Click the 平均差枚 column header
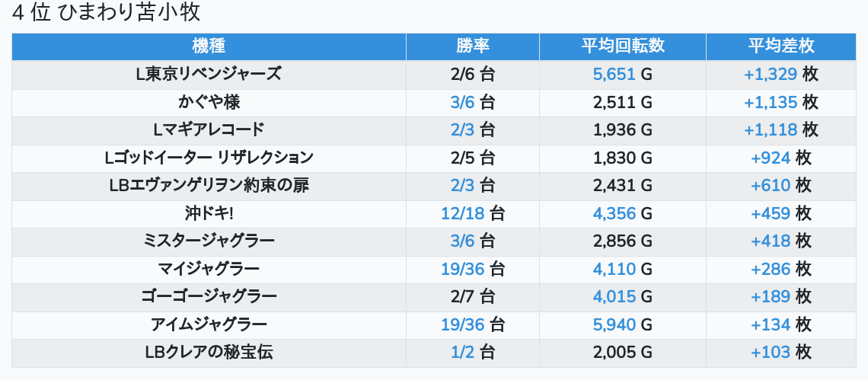 click(x=780, y=46)
